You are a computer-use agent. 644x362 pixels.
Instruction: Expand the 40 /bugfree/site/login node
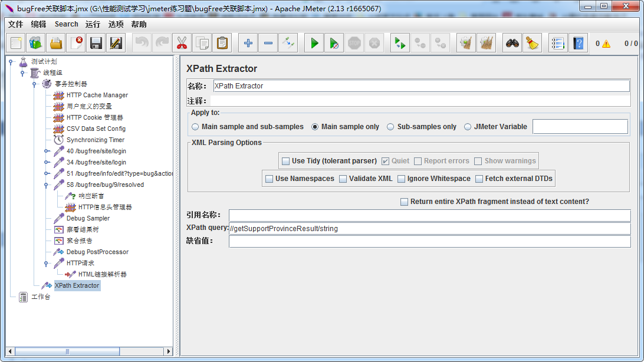point(47,151)
